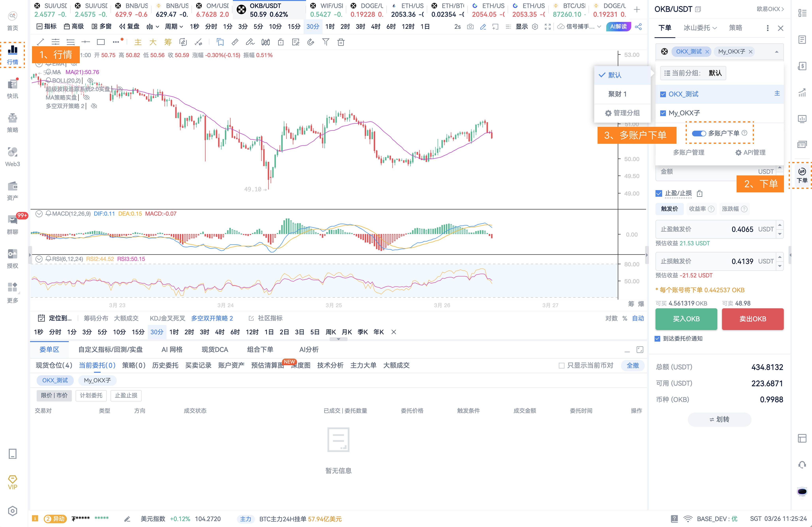Remove OKX_测试 account chip
The height and width of the screenshot is (527, 812).
[707, 52]
